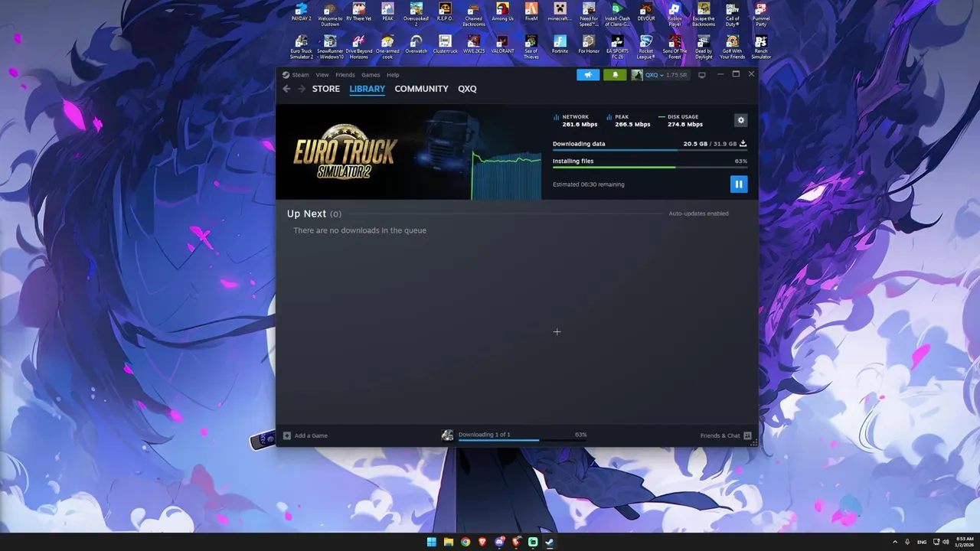Viewport: 980px width, 551px height.
Task: Click the Up Next heading
Action: click(306, 214)
